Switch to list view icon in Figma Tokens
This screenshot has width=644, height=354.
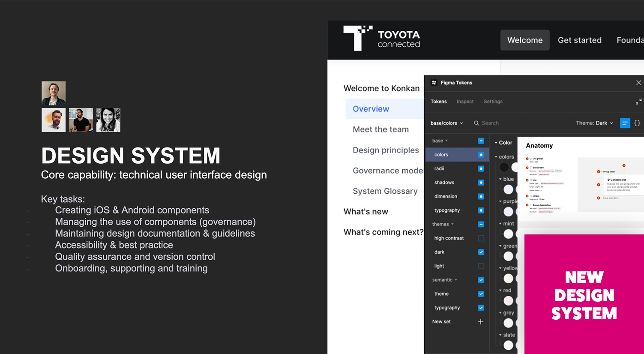625,123
